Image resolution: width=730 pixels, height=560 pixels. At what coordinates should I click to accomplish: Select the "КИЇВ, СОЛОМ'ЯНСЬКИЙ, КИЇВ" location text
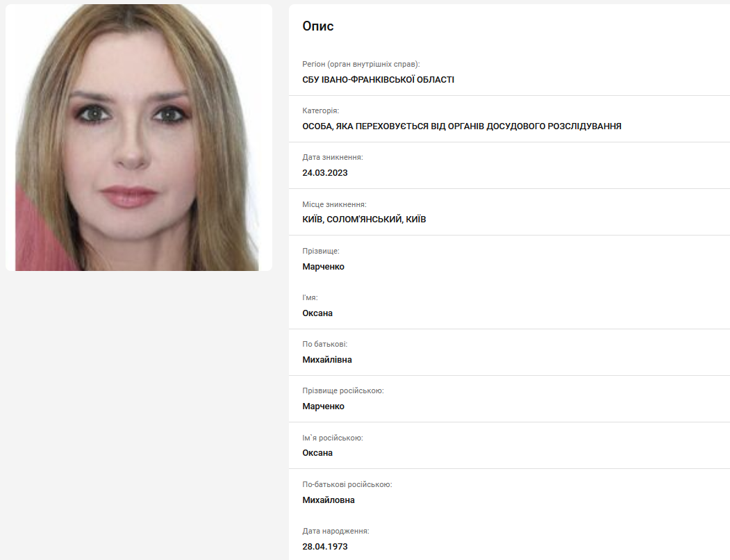click(x=364, y=220)
